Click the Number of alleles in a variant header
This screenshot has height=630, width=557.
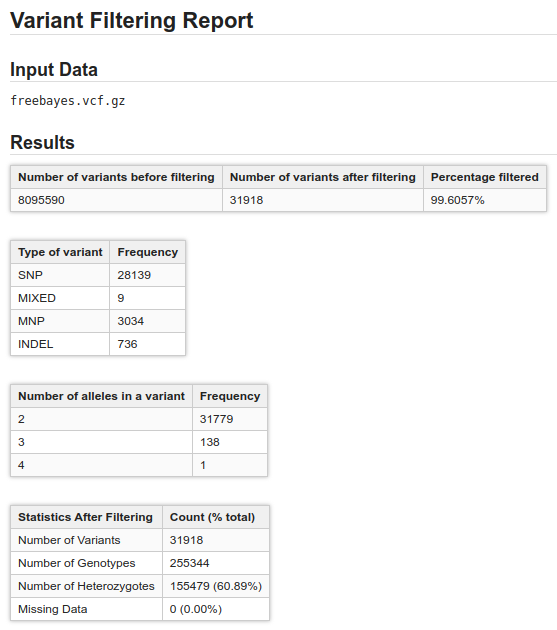102,396
